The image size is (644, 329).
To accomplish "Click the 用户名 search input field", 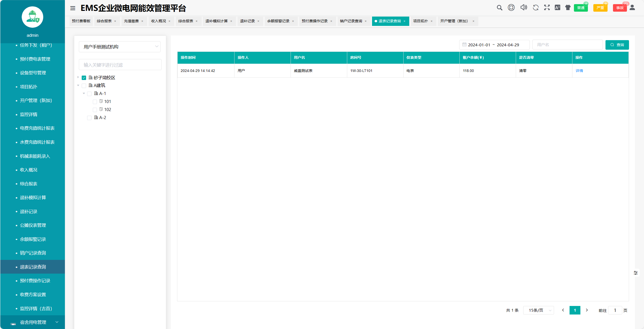I will tap(567, 45).
